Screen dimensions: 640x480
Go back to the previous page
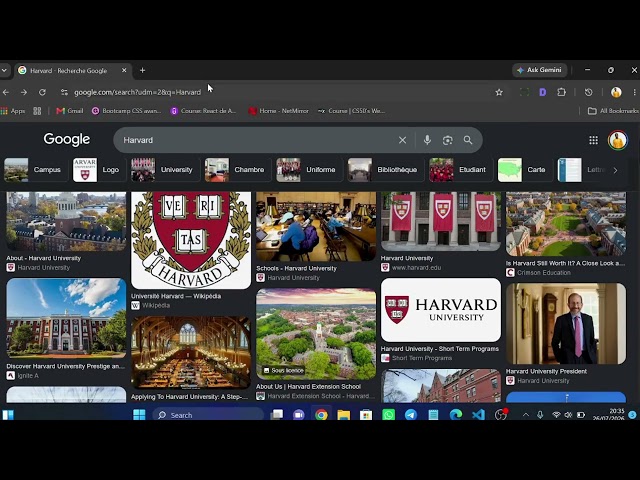coord(6,92)
